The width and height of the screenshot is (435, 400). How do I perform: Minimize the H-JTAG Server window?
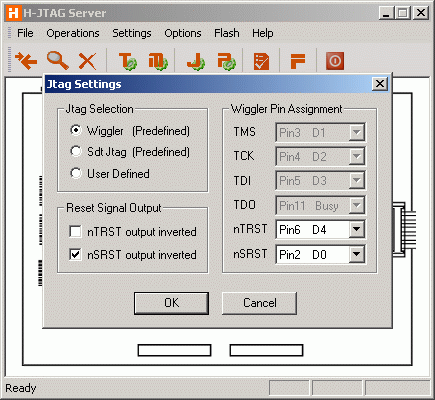[386, 13]
